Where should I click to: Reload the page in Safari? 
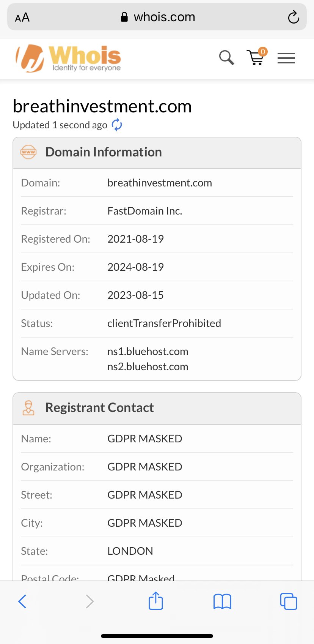pos(293,17)
